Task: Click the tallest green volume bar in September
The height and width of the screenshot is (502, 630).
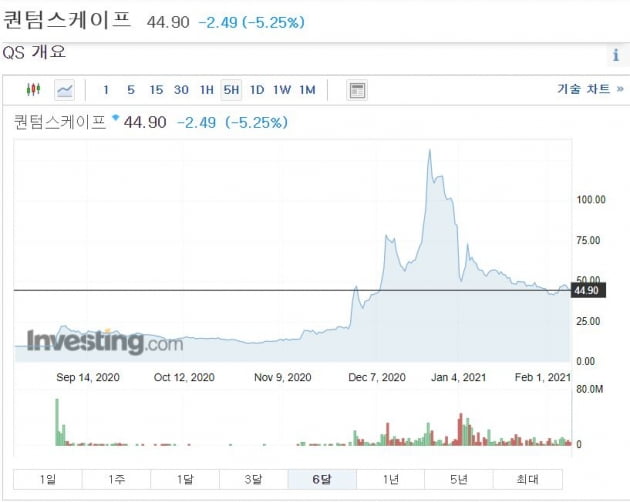Action: pyautogui.click(x=57, y=422)
